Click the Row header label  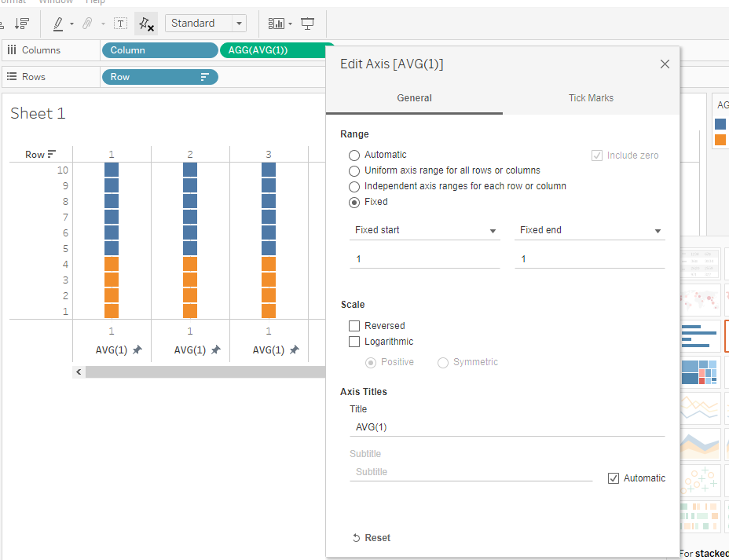[35, 154]
